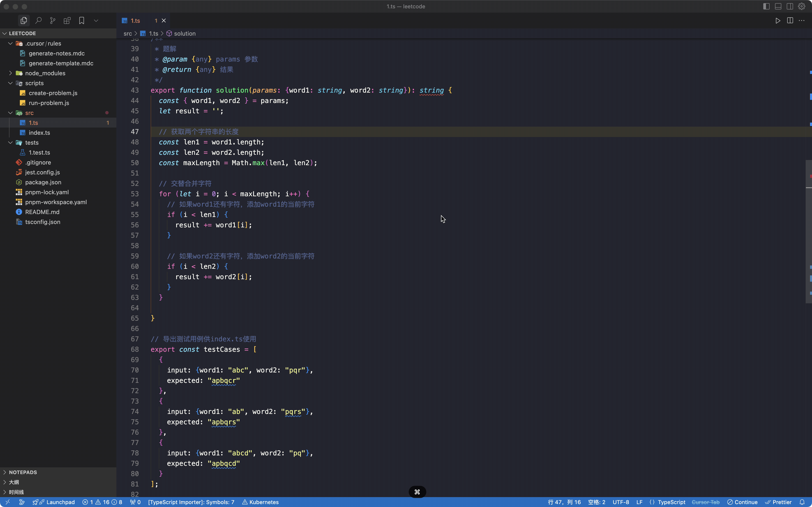Expand the node_modules folder

pyautogui.click(x=45, y=73)
